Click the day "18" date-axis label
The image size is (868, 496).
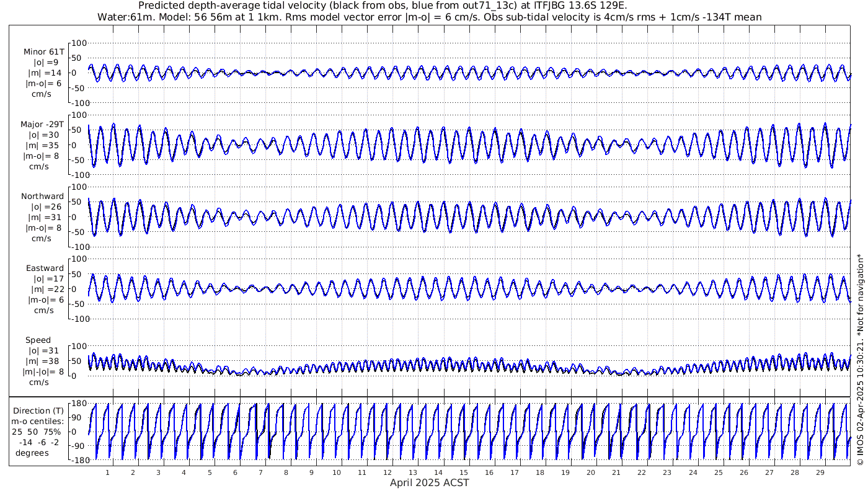click(x=540, y=472)
